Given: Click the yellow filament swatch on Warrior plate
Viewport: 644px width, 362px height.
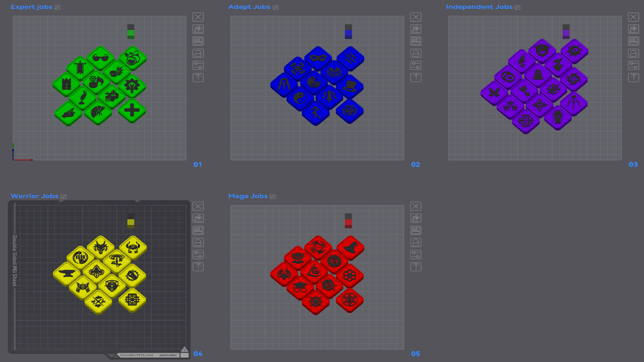Looking at the screenshot, I should tap(131, 222).
